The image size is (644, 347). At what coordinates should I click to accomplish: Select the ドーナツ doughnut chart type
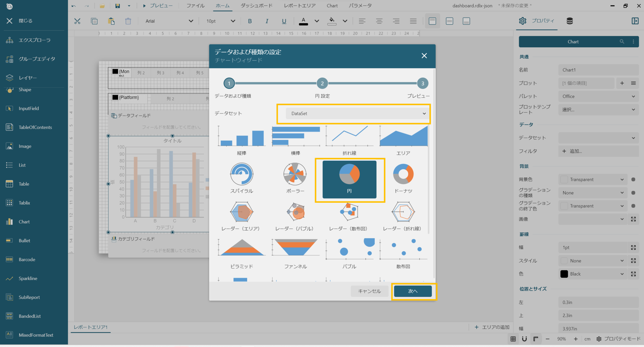coord(403,179)
